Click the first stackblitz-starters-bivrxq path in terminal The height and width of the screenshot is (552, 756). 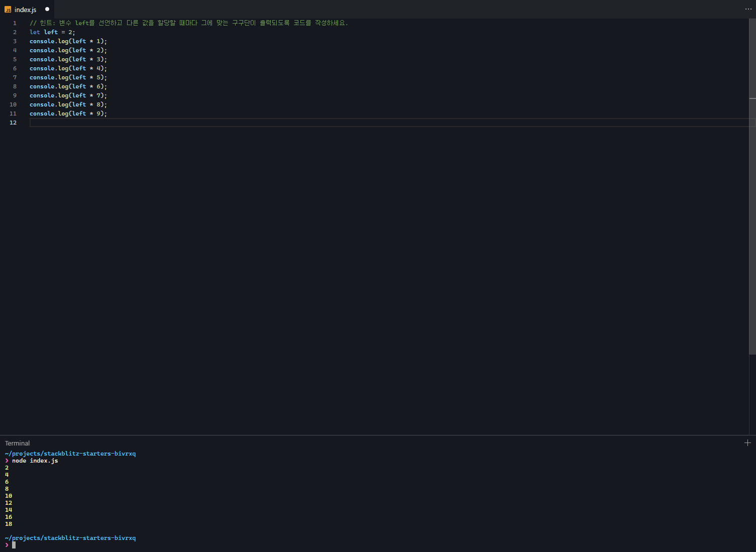tap(70, 454)
